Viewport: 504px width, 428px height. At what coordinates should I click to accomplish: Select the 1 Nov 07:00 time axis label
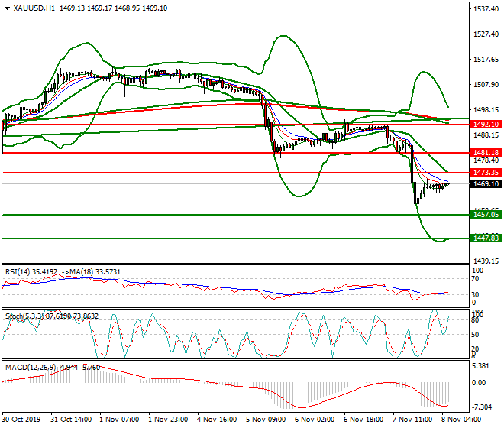(119, 420)
